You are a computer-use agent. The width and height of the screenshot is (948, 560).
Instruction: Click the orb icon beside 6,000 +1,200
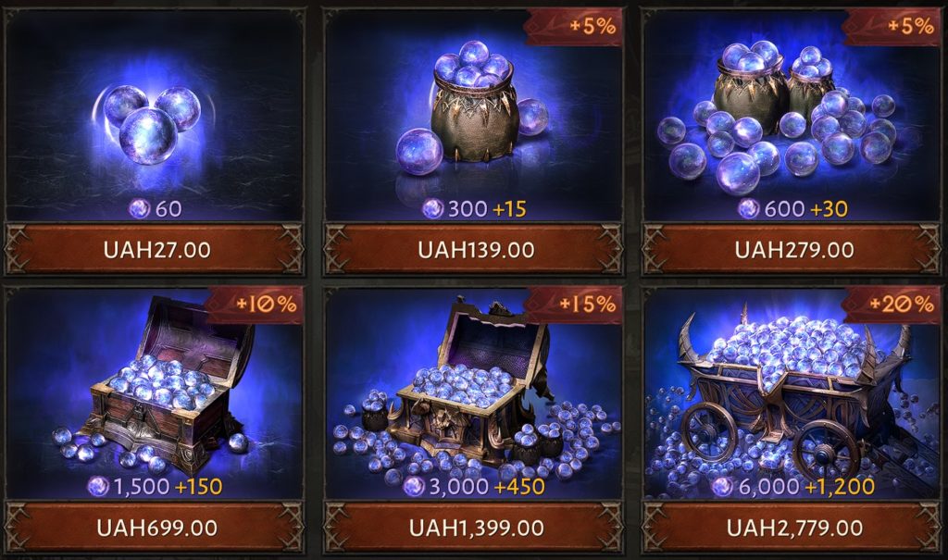point(722,486)
